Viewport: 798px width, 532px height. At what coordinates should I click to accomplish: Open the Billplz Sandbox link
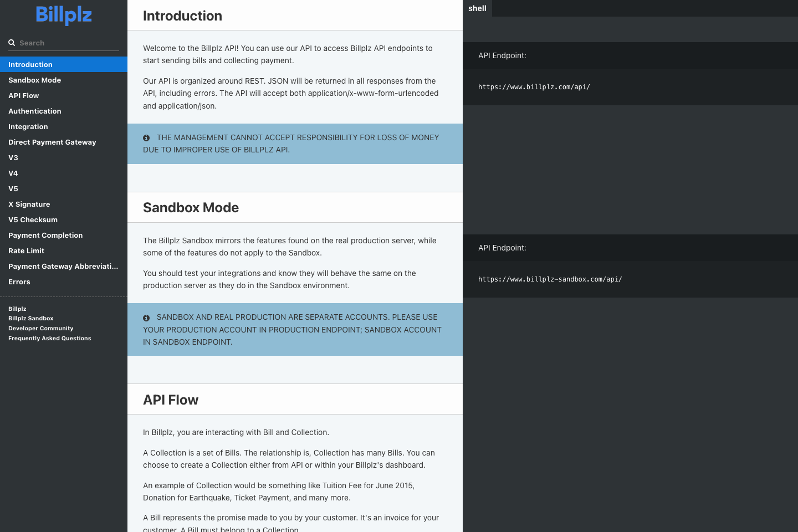click(30, 318)
